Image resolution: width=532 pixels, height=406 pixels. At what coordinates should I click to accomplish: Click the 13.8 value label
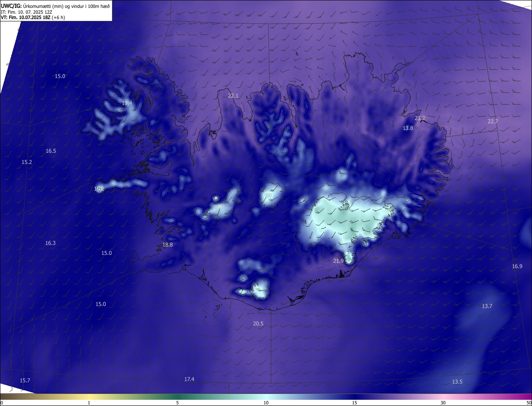tap(408, 128)
